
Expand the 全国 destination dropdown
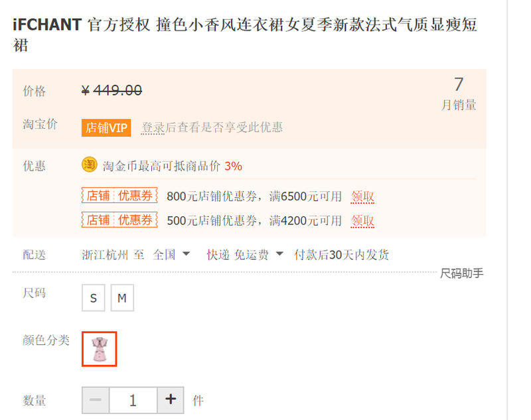coord(171,255)
